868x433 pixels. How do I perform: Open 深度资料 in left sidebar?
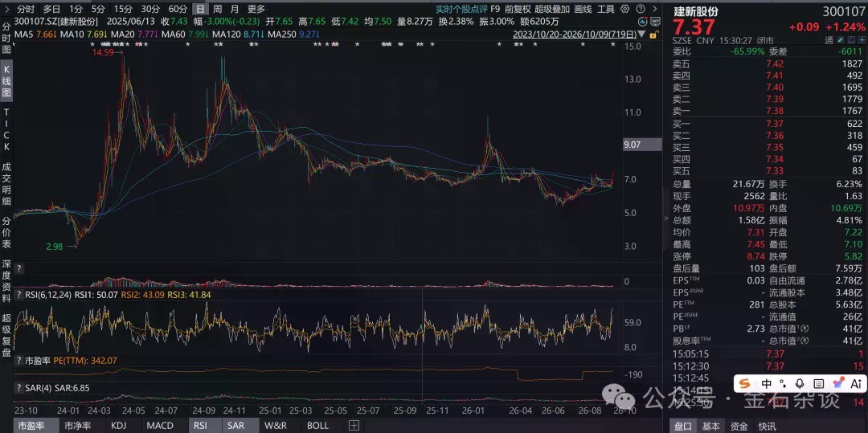point(6,281)
